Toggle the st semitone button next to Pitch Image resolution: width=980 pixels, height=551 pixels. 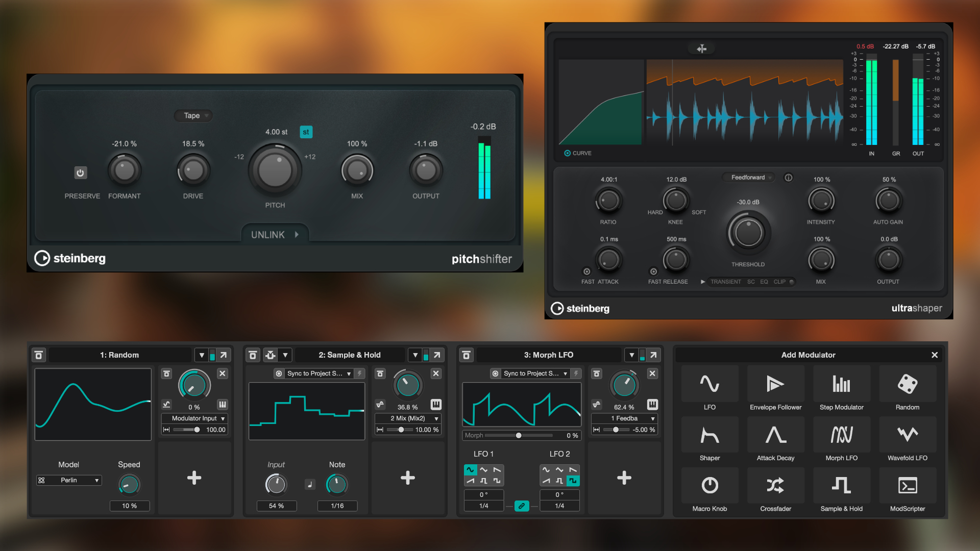click(306, 132)
